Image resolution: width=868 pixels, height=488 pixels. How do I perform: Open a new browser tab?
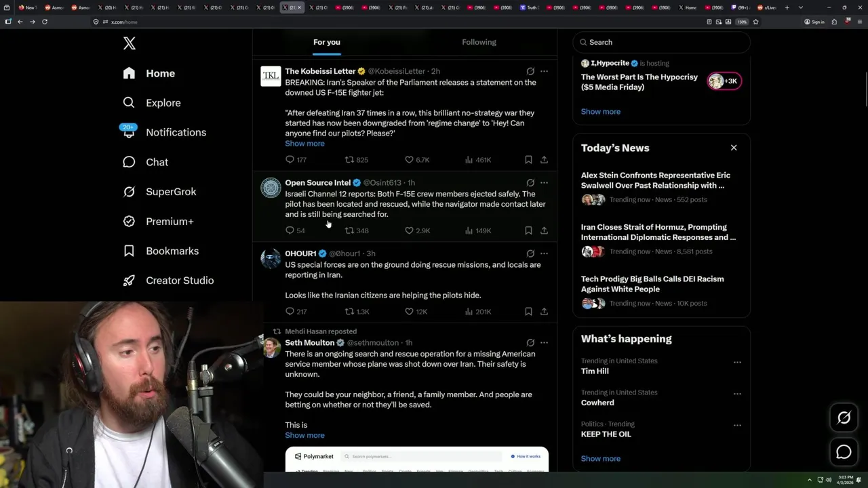coord(787,7)
